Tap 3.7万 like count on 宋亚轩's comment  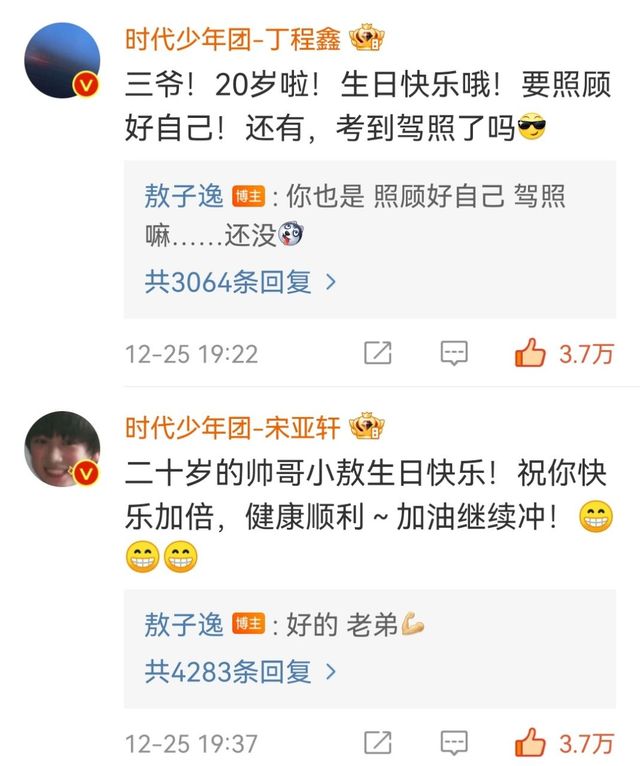(585, 744)
